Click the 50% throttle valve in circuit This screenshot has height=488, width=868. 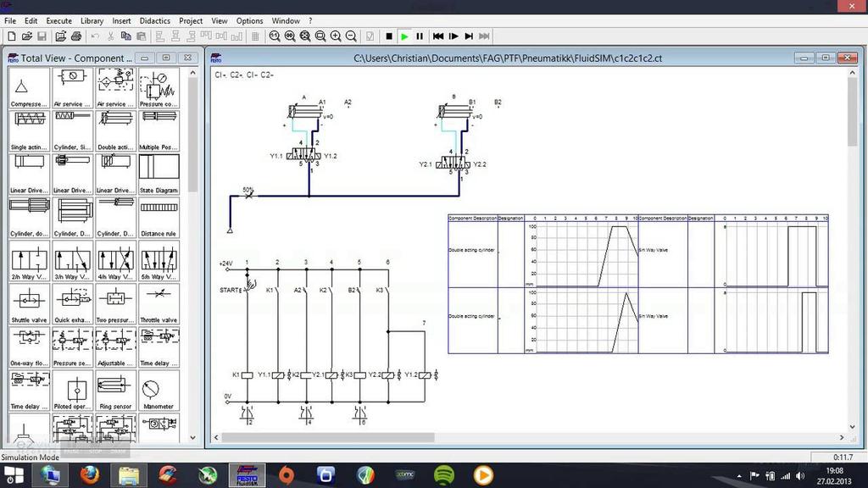[248, 194]
